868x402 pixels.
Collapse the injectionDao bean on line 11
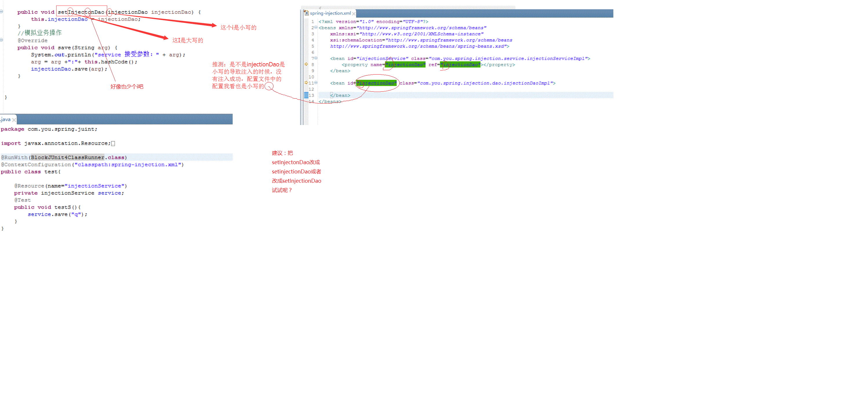(x=316, y=83)
